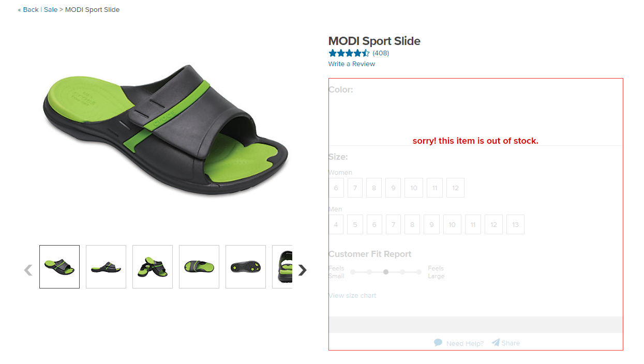
Task: Click the Share paper plane icon
Action: pyautogui.click(x=496, y=343)
